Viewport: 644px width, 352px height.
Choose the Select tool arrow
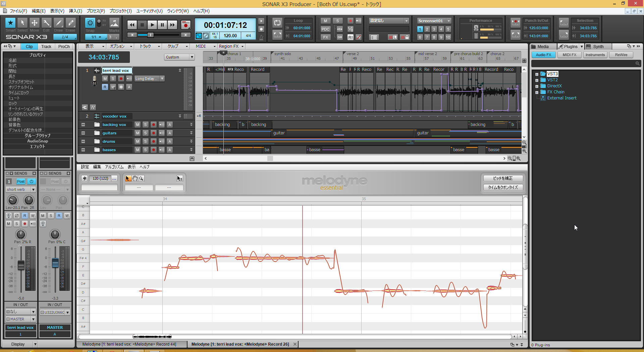22,23
